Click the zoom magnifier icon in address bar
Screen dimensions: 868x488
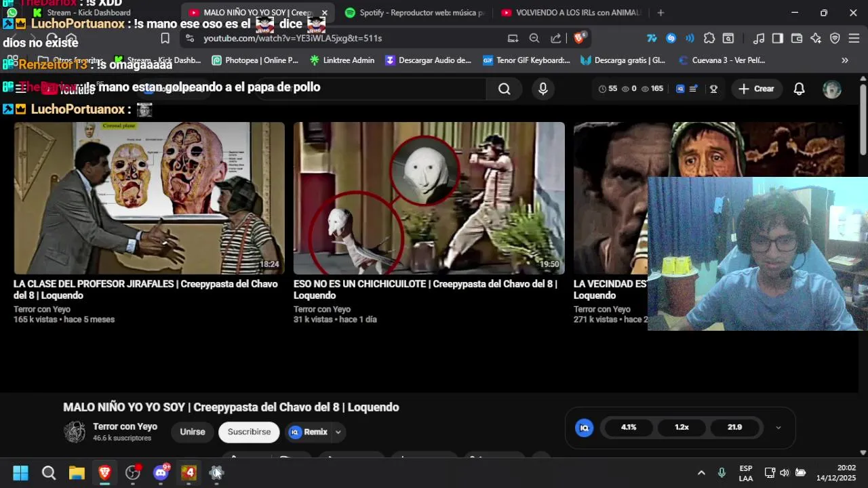(x=534, y=39)
